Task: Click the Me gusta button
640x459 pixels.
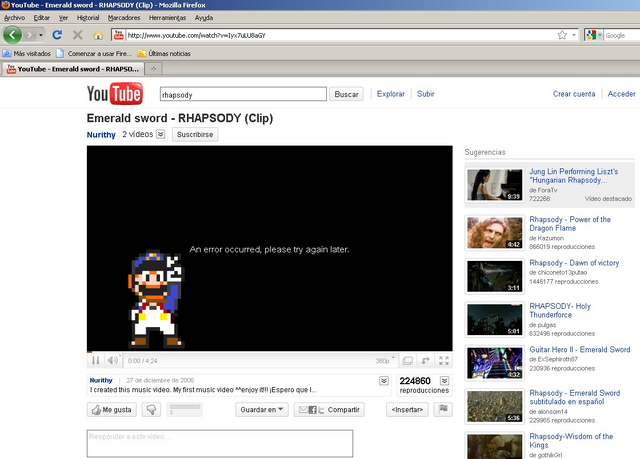Action: click(111, 410)
